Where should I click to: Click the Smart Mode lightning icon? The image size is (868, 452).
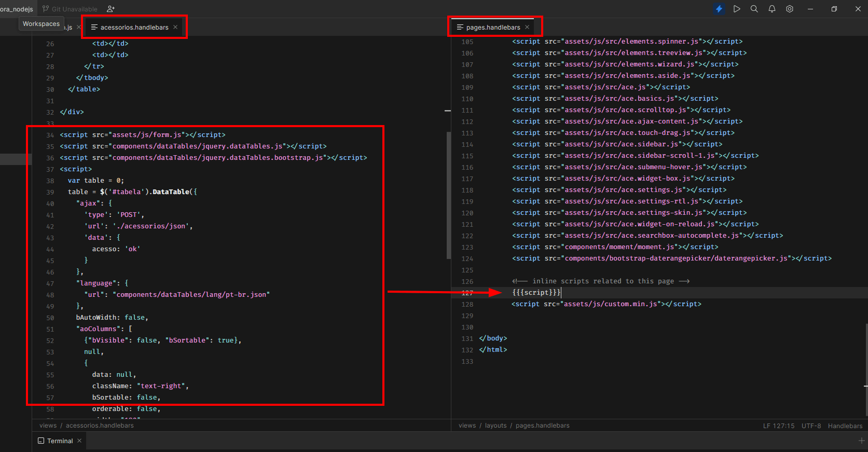719,9
